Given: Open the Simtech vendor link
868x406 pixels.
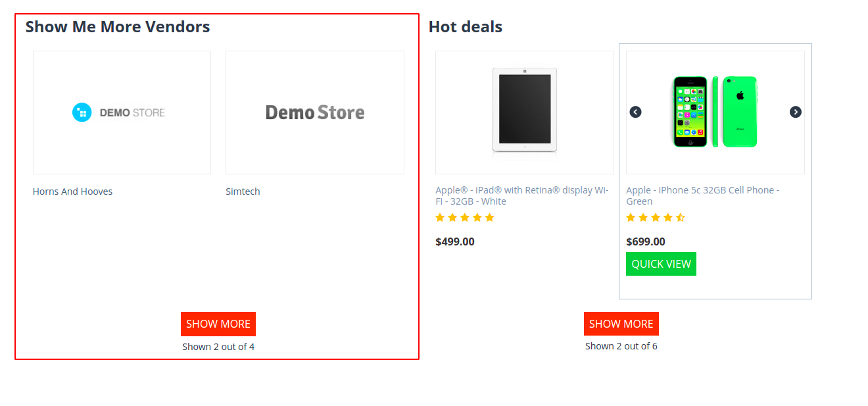Looking at the screenshot, I should (x=243, y=191).
